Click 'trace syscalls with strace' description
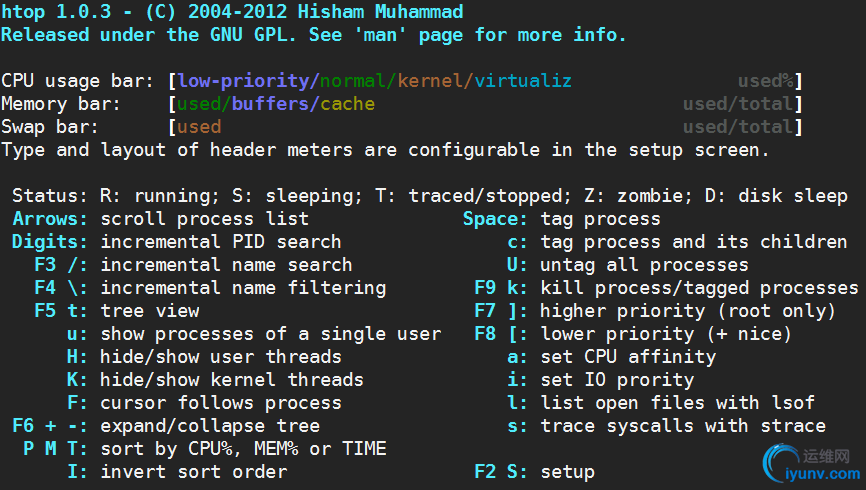Image resolution: width=866 pixels, height=490 pixels. tap(683, 426)
